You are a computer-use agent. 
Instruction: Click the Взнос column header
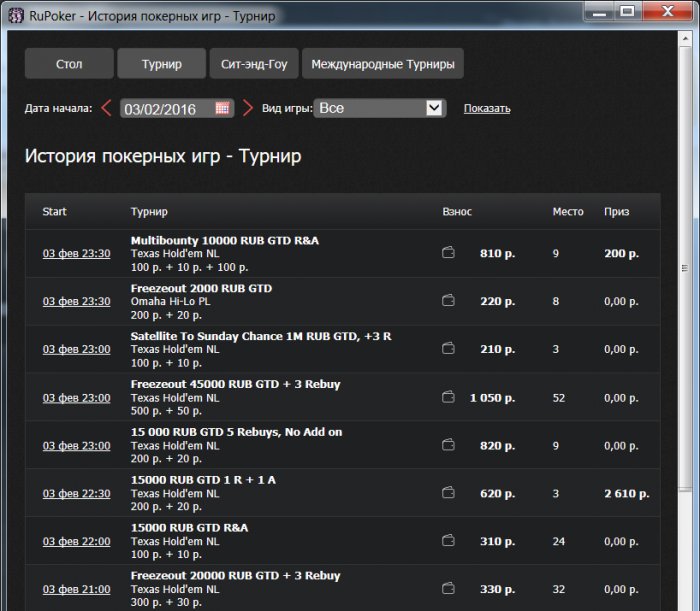[x=457, y=212]
